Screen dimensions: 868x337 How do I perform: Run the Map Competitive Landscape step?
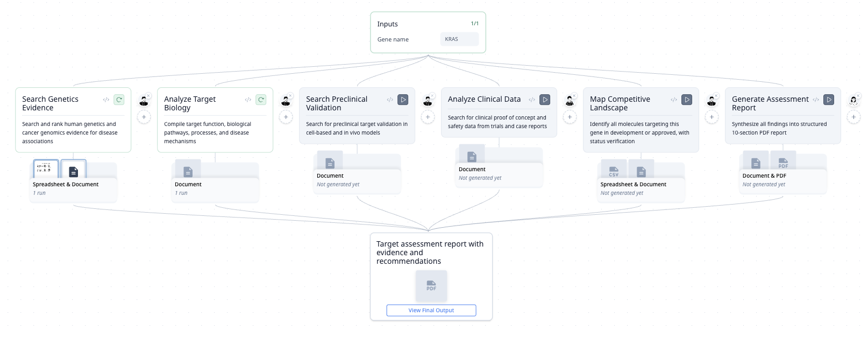coord(687,100)
